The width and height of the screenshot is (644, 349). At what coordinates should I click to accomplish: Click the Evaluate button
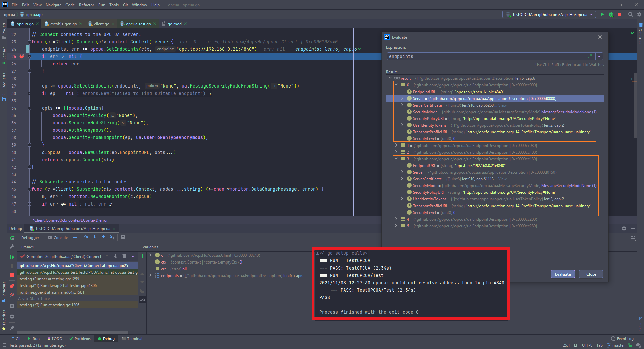pos(563,274)
